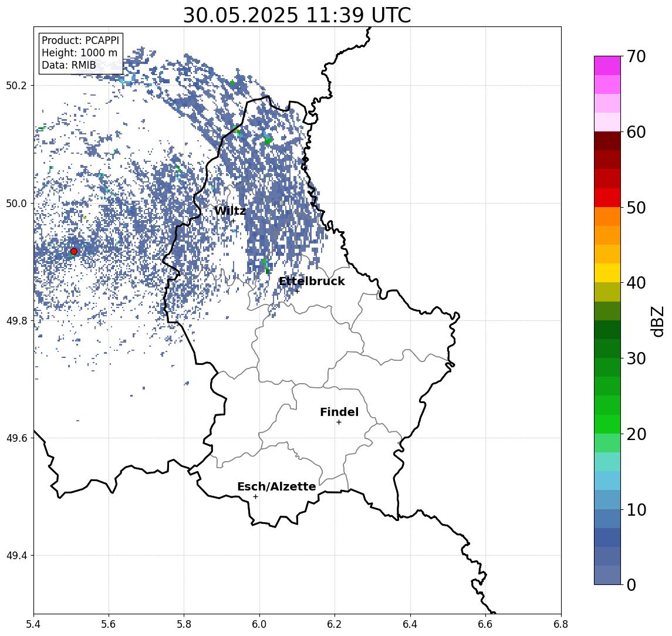Click the 6.2 longitude axis label
Screen dimensions: 672x636
click(335, 624)
